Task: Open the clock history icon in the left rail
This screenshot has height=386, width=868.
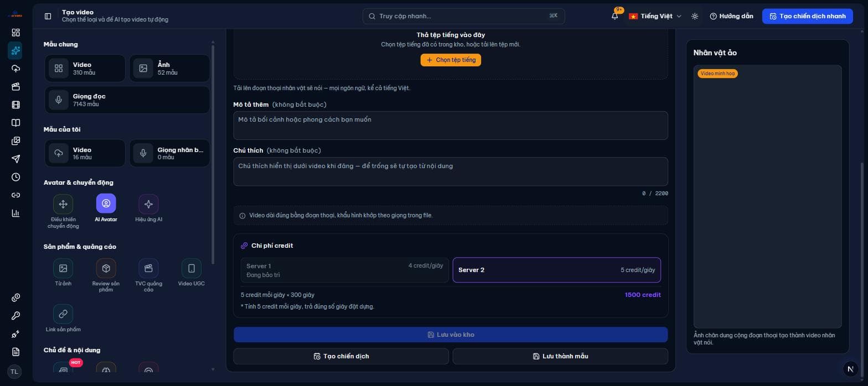Action: point(15,177)
